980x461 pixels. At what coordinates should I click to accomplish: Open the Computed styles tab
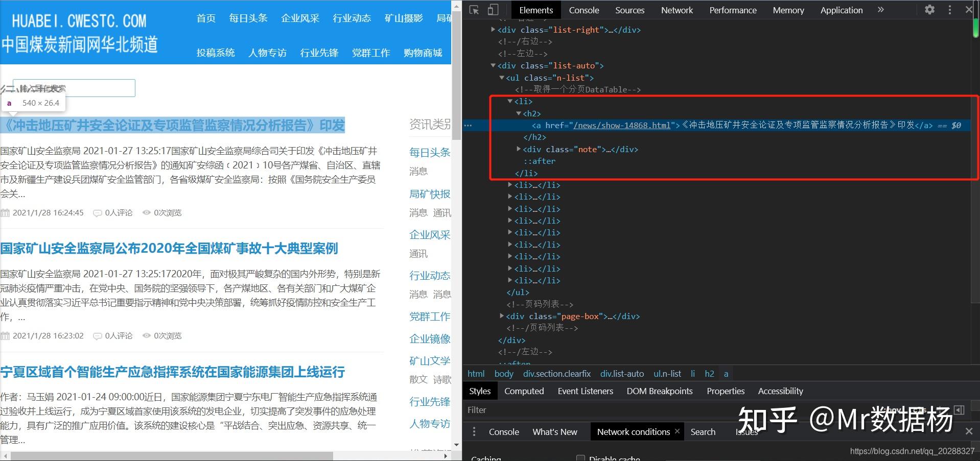(524, 391)
